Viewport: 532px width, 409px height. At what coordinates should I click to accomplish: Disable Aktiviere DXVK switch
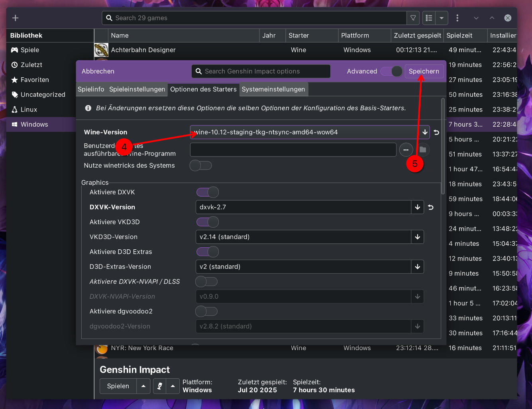[x=208, y=192]
